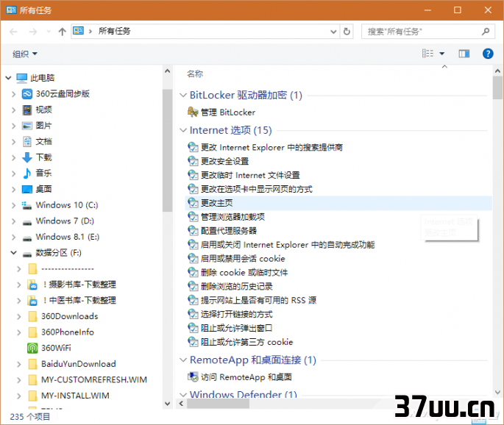504x425 pixels.
Task: Open the 组织 menu
Action: pos(25,54)
